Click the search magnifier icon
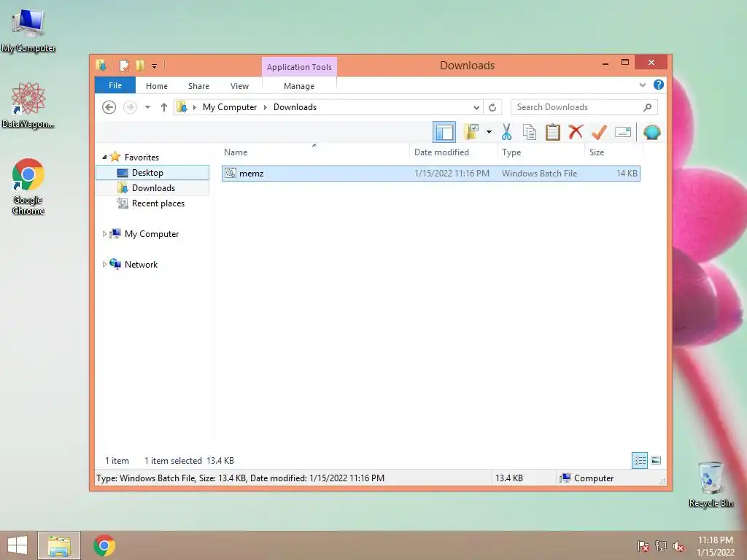Image resolution: width=747 pixels, height=560 pixels. click(648, 107)
